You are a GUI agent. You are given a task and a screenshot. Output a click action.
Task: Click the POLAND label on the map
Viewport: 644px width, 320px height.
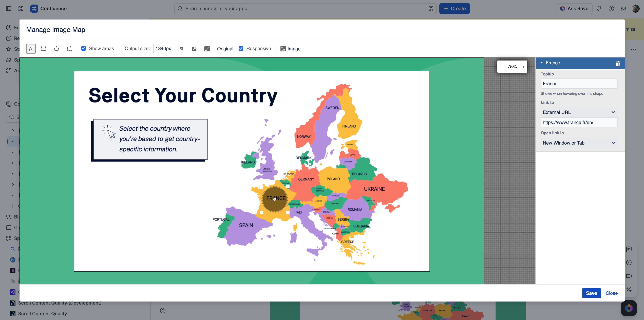(333, 179)
